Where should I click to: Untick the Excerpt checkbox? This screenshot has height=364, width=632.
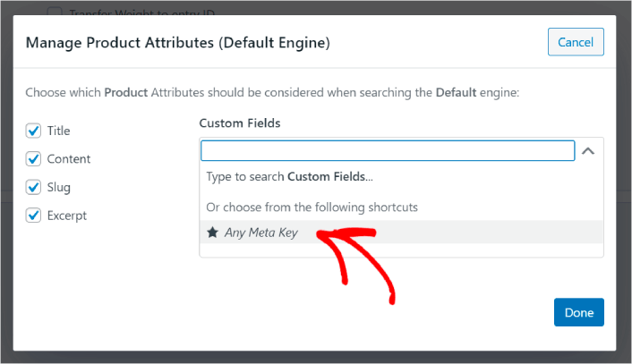pos(33,216)
